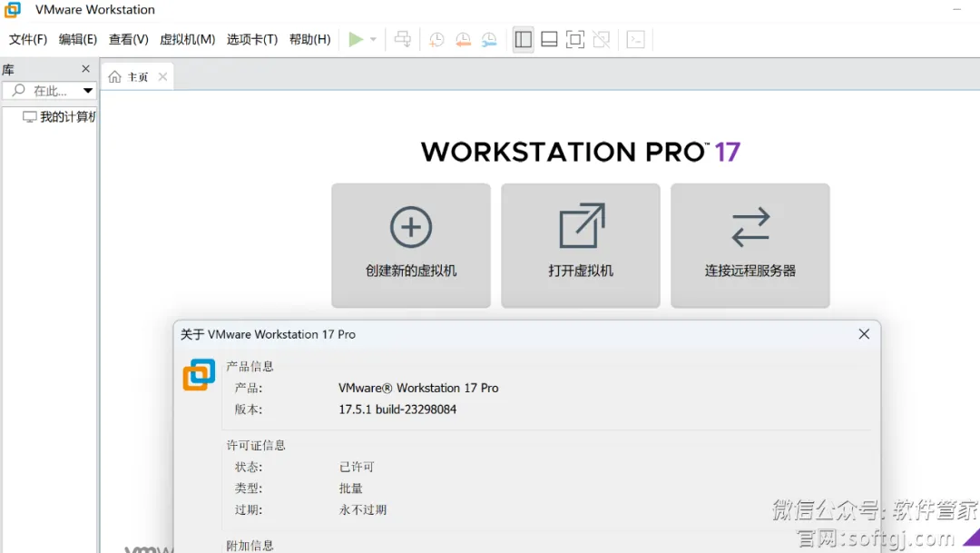Open the 虚拟机(M) menu
Viewport: 980px width, 553px height.
pyautogui.click(x=187, y=39)
